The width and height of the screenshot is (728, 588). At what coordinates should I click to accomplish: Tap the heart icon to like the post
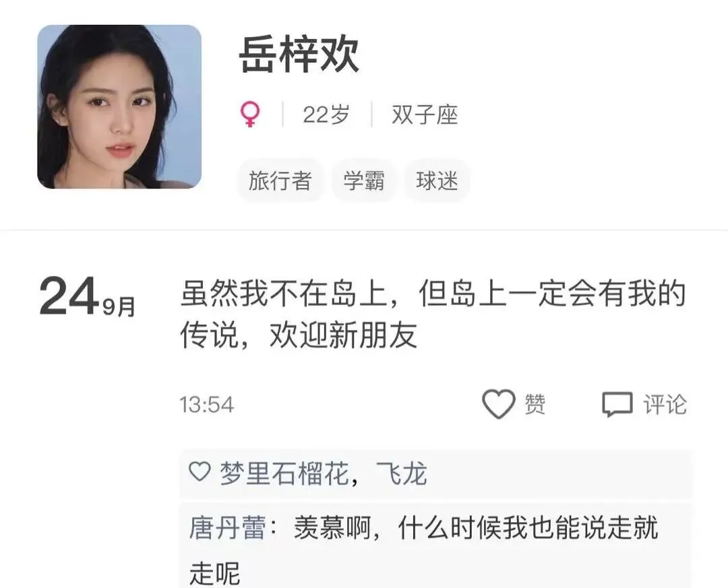click(499, 403)
